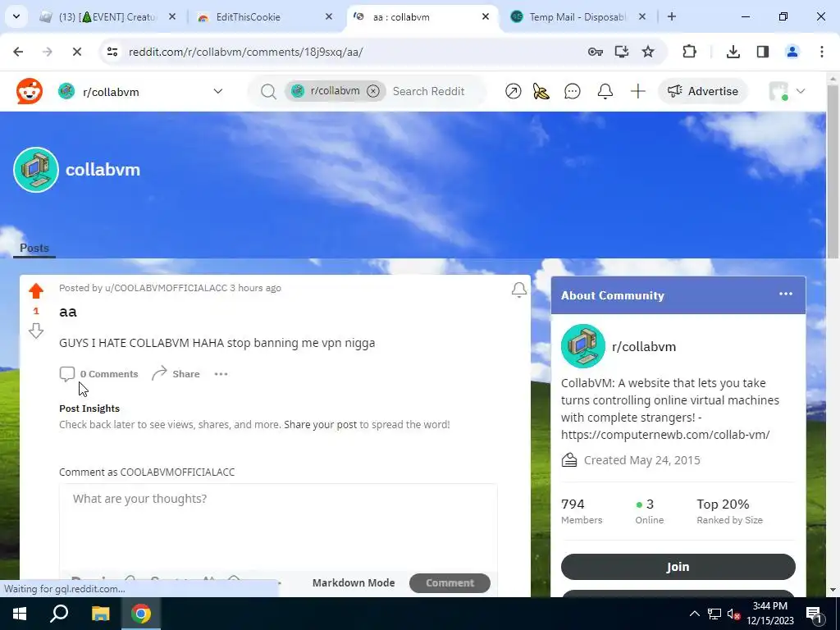Click the Reddit Snoo logo home icon
Screen dimensions: 840x630
[x=30, y=91]
